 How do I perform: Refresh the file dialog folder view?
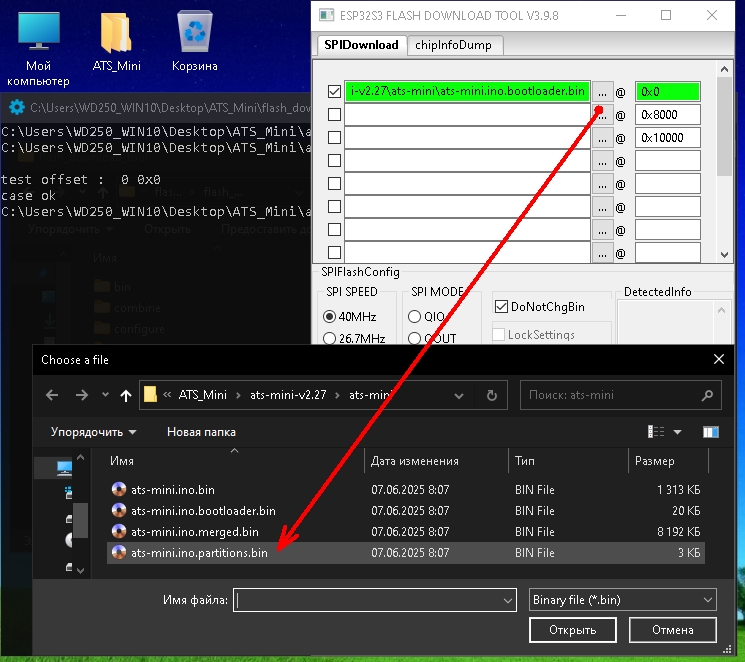coord(492,395)
